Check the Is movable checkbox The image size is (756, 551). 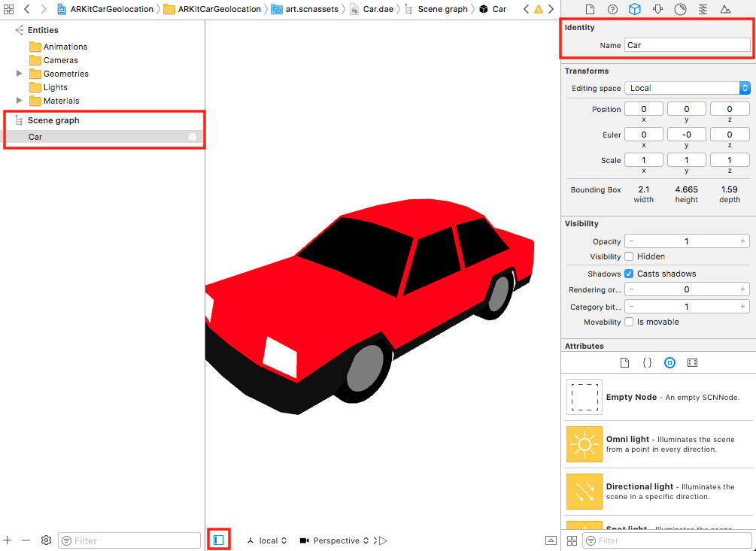pos(628,322)
